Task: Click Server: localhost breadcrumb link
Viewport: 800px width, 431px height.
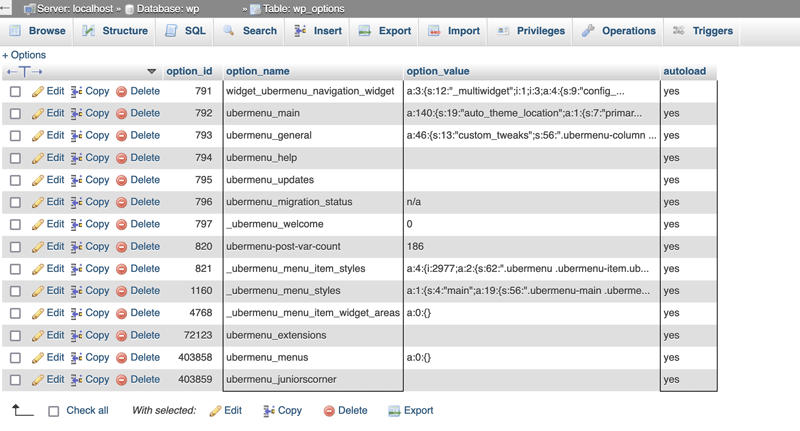Action: (76, 9)
